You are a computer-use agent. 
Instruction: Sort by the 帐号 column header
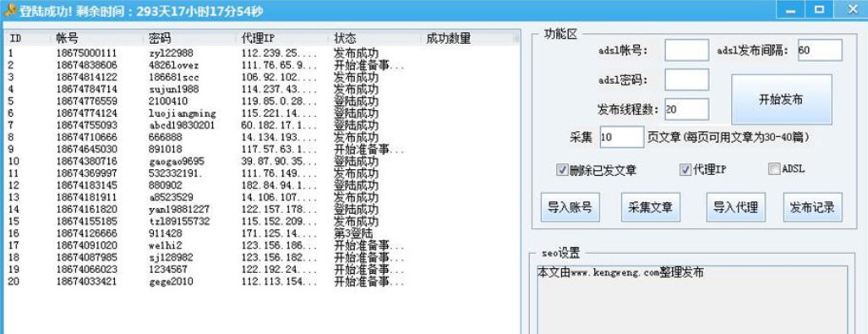pos(97,38)
